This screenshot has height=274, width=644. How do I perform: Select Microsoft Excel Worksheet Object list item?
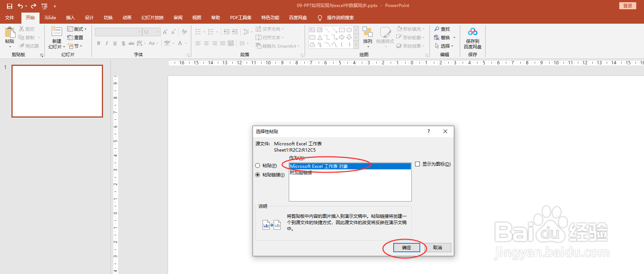tap(350, 166)
